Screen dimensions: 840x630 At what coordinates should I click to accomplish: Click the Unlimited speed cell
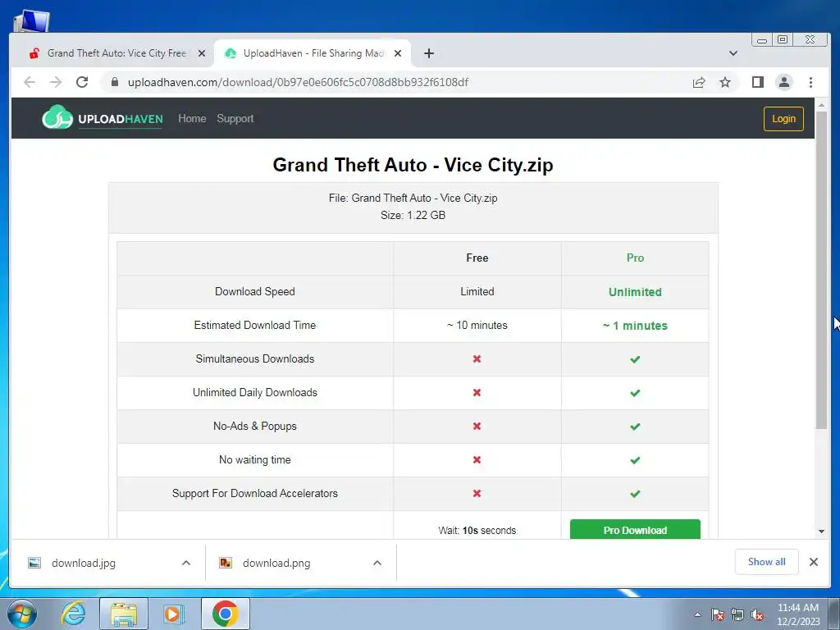[x=635, y=292]
